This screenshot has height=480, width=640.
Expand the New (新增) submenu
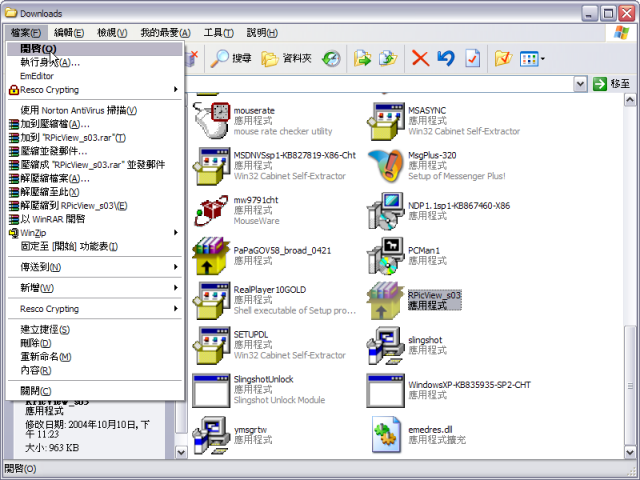point(95,288)
